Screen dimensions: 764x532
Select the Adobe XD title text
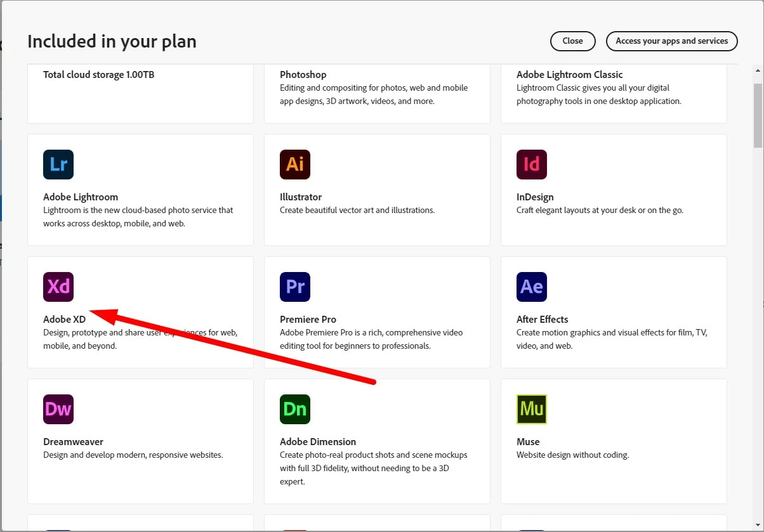[x=64, y=320]
